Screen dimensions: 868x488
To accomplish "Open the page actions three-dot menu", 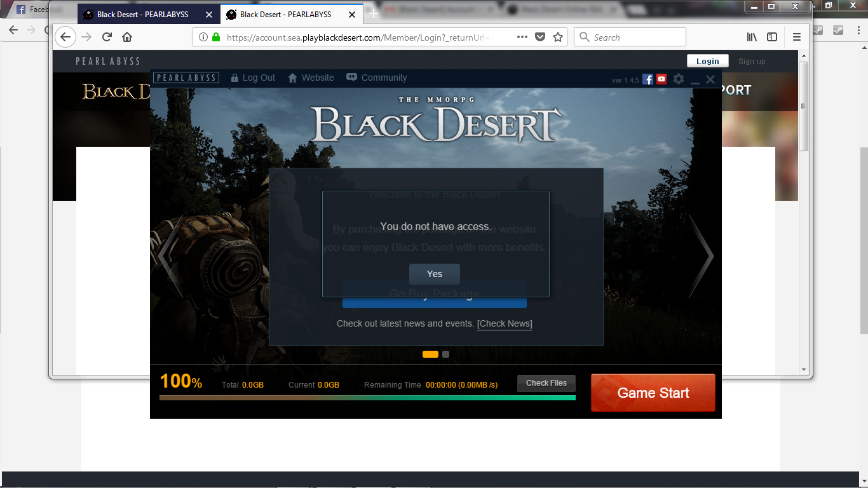I will tap(522, 37).
